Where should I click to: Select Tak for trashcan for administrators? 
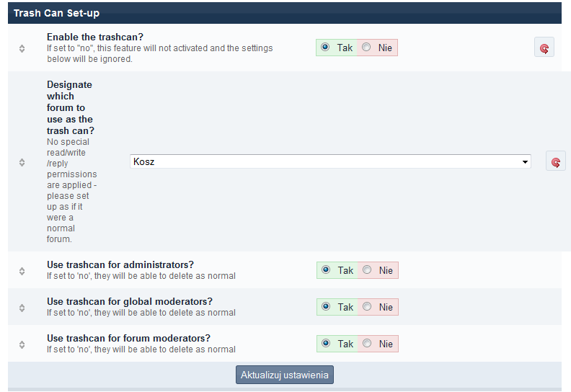click(326, 270)
